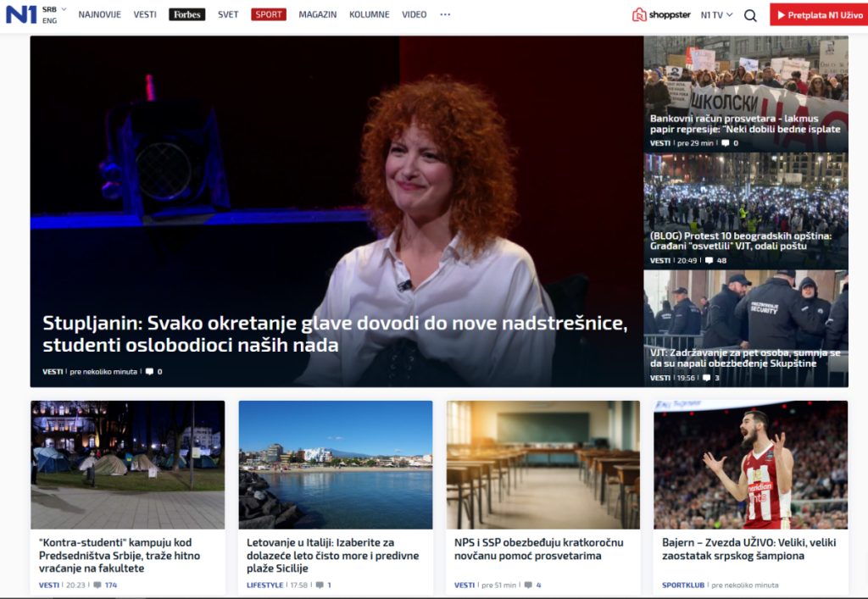Expand the SRB language dropdown

(x=54, y=8)
